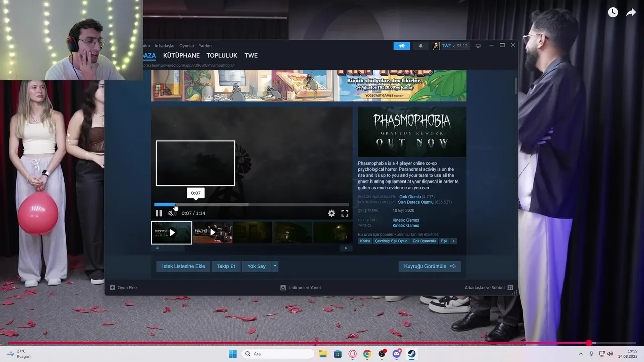This screenshot has height=362, width=644.
Task: Open the trailer's settings gear
Action: click(x=331, y=213)
